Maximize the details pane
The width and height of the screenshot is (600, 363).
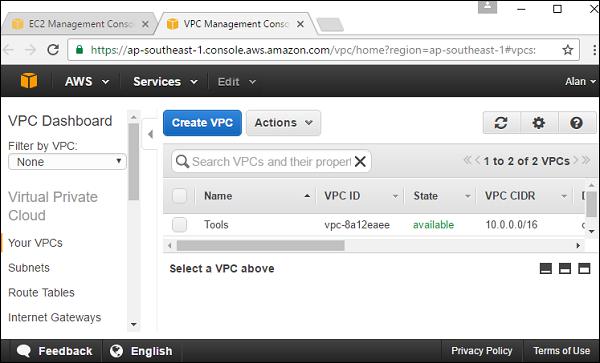tap(584, 269)
